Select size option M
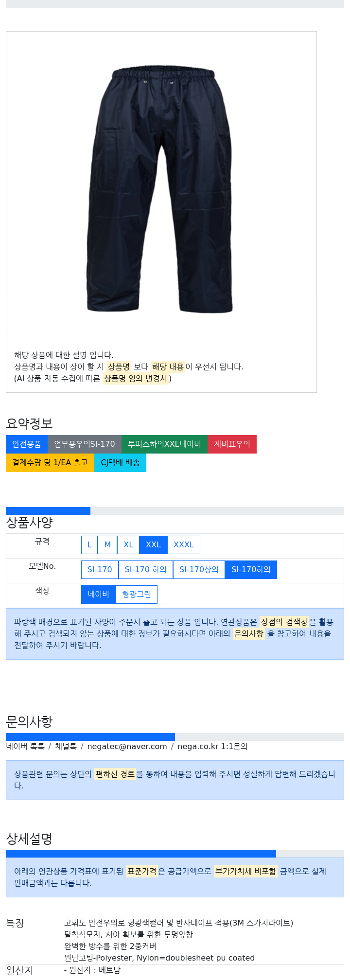 pos(107,545)
